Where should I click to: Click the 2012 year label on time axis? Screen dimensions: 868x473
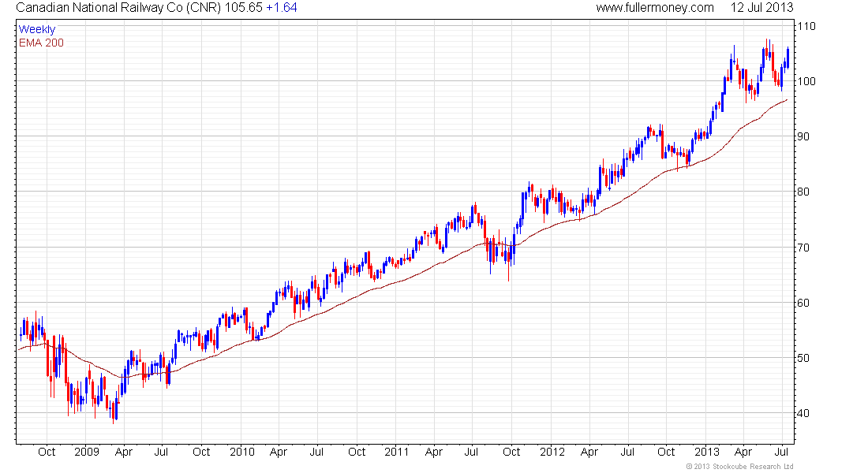[x=552, y=452]
